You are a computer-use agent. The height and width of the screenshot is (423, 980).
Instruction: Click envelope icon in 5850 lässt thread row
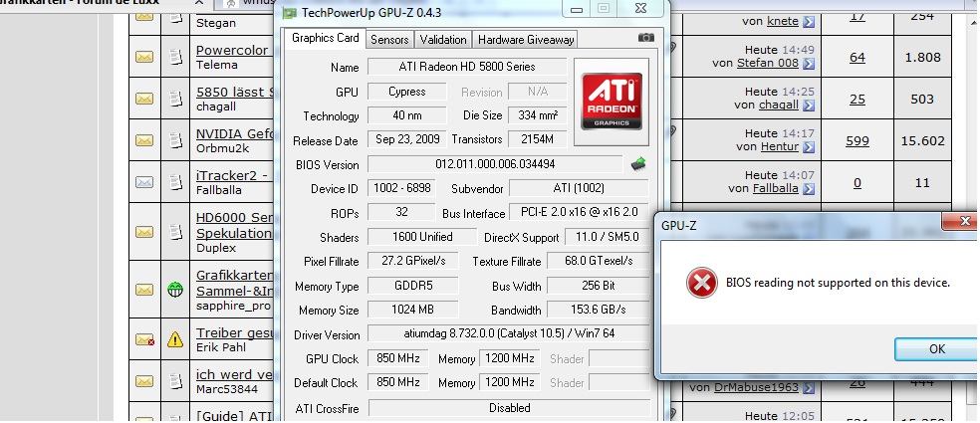144,99
